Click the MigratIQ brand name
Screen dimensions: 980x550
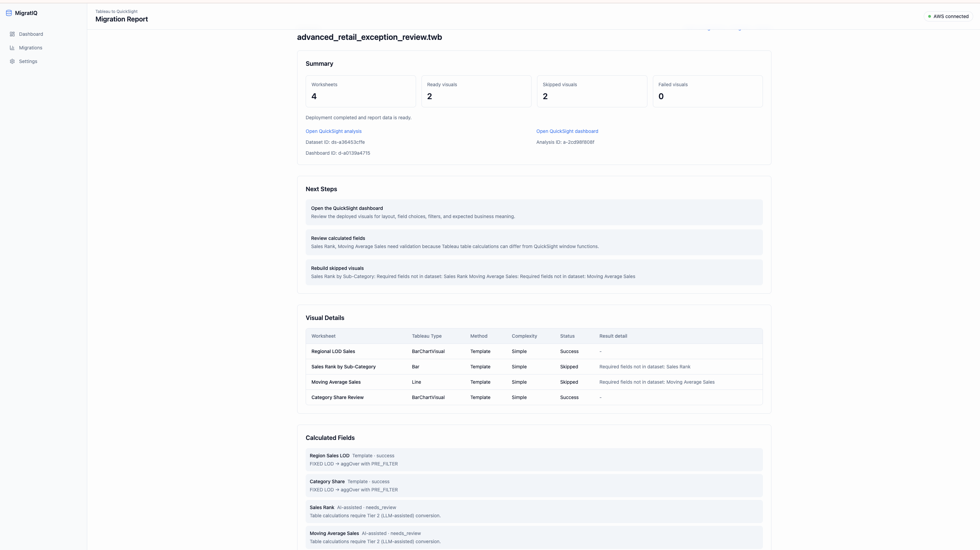click(x=26, y=13)
